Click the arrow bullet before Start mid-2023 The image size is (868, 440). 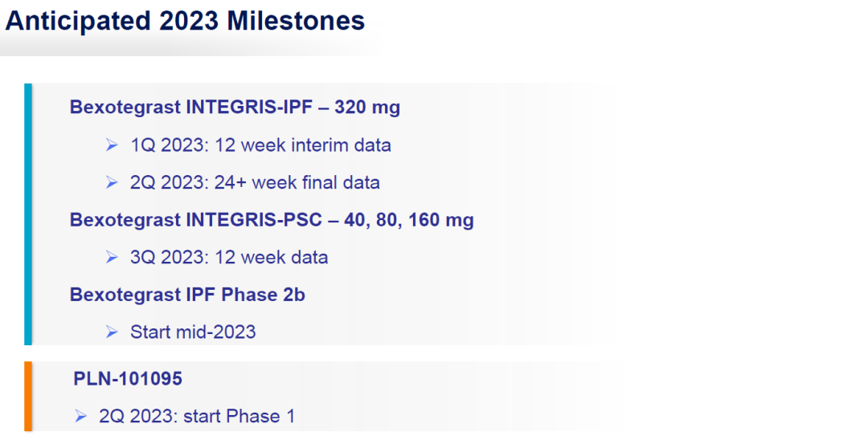click(x=112, y=332)
